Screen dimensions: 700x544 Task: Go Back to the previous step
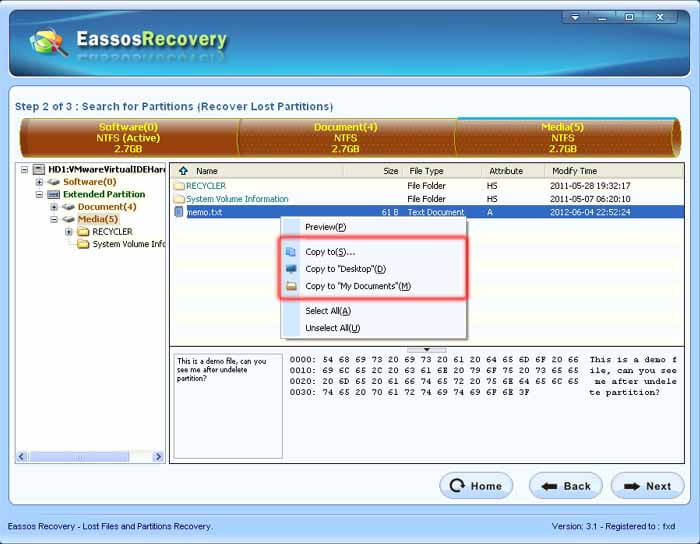[566, 486]
